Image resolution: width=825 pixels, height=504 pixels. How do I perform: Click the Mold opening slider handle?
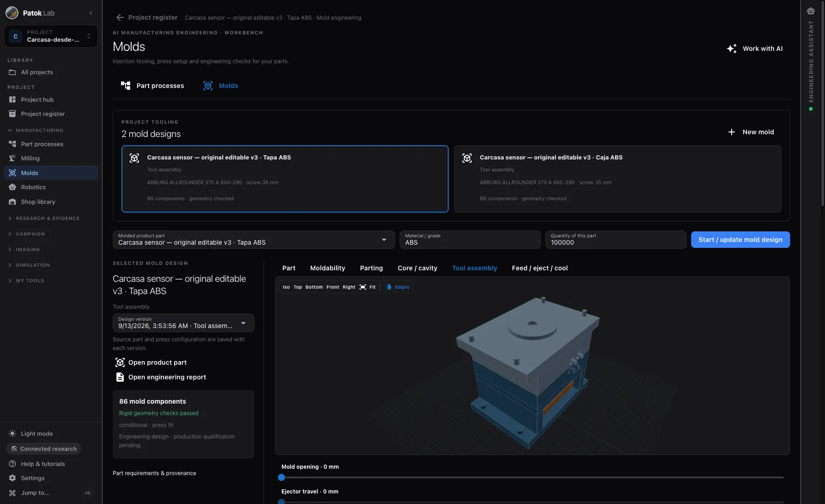281,477
